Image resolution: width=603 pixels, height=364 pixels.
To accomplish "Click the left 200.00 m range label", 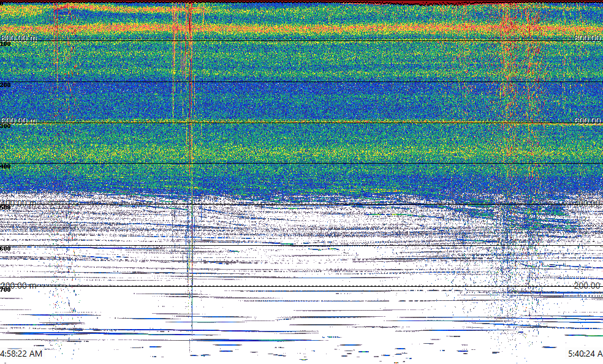I will pyautogui.click(x=18, y=286).
